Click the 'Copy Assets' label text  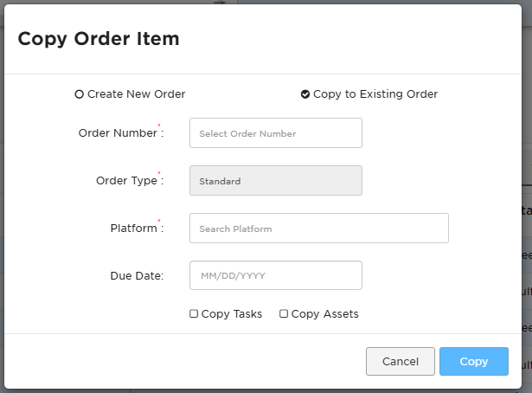pyautogui.click(x=325, y=314)
